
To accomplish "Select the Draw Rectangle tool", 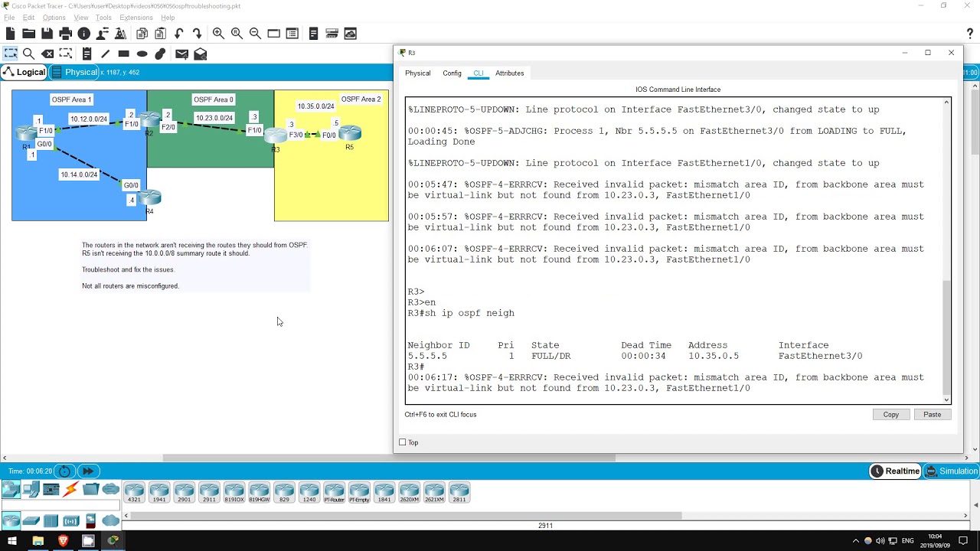I will 123,54.
